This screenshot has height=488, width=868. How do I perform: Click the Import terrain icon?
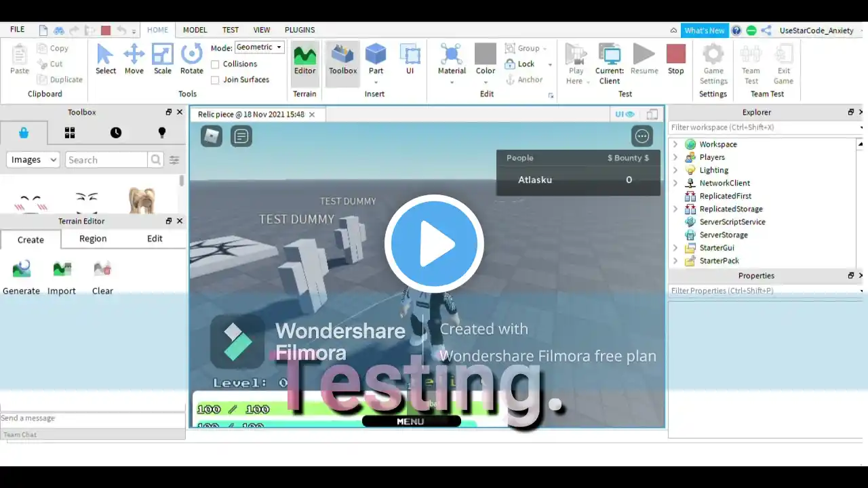point(62,270)
